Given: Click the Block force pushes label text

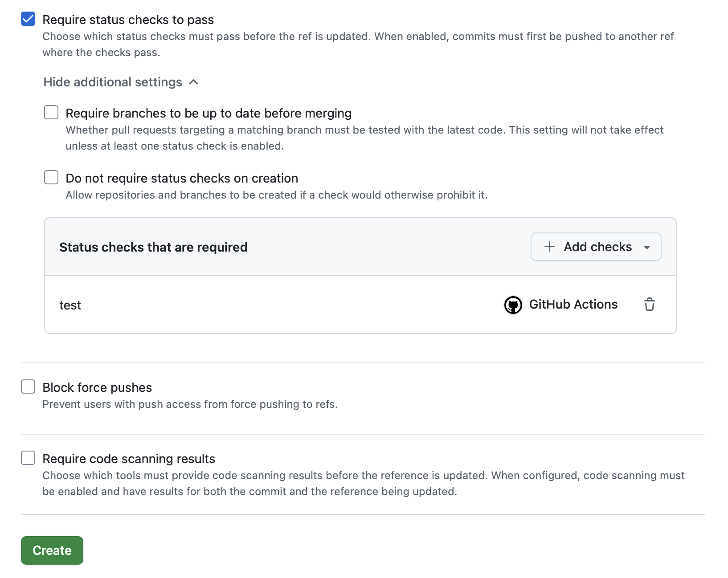Looking at the screenshot, I should (x=97, y=387).
